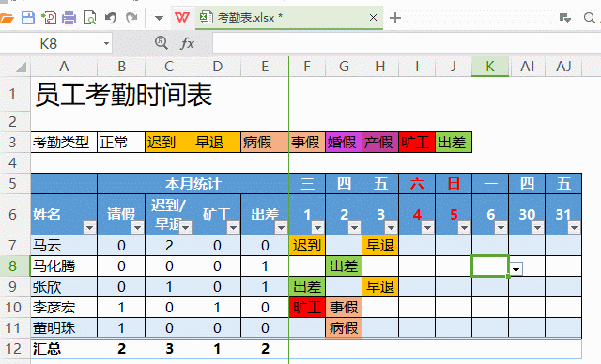
Task: Open the 姓名 filter dropdown
Action: click(90, 228)
